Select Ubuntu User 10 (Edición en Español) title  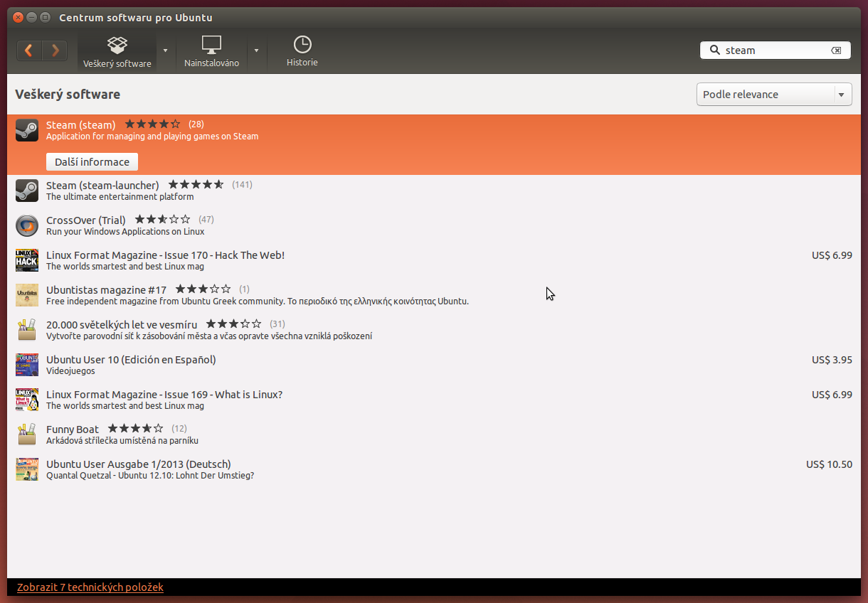(x=131, y=359)
